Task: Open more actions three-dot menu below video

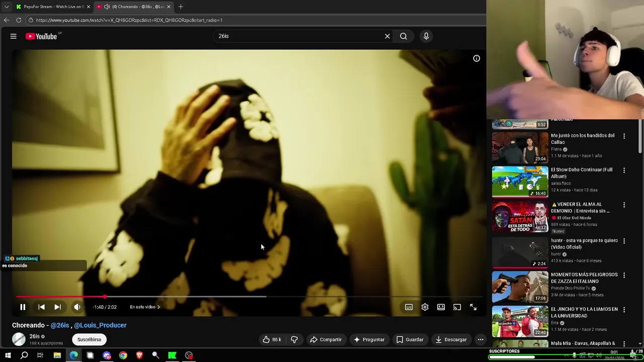Action: 480,339
